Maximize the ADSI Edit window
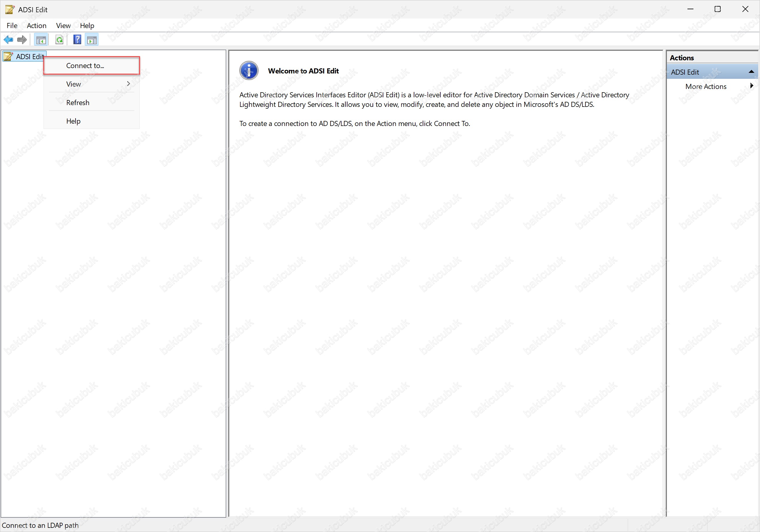The image size is (760, 532). 718,9
